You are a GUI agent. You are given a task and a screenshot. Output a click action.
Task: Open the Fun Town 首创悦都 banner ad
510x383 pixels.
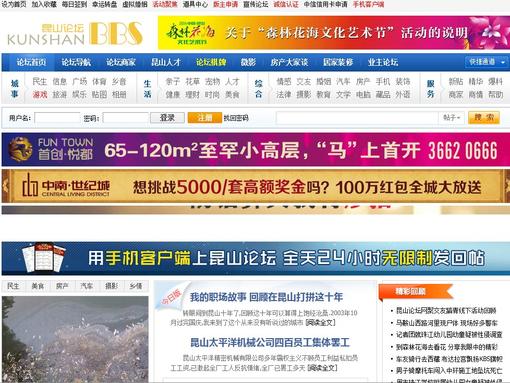pos(256,149)
